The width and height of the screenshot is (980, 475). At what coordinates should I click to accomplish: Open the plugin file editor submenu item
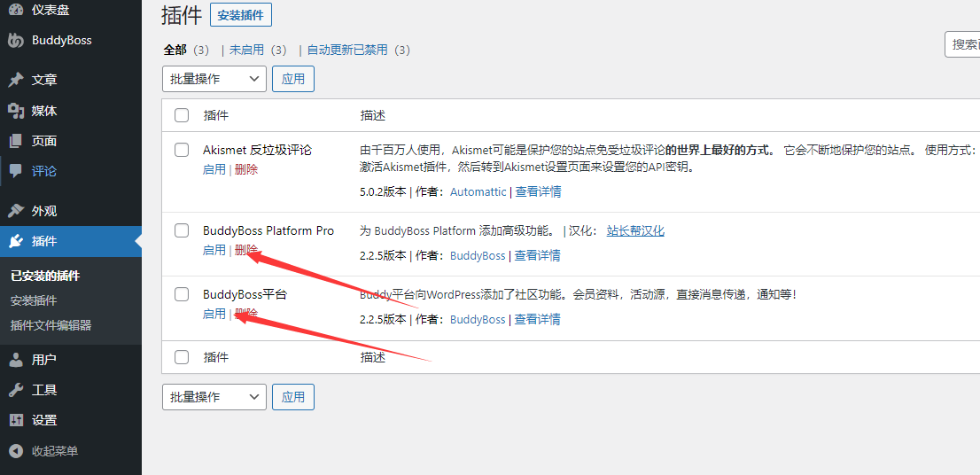point(51,325)
